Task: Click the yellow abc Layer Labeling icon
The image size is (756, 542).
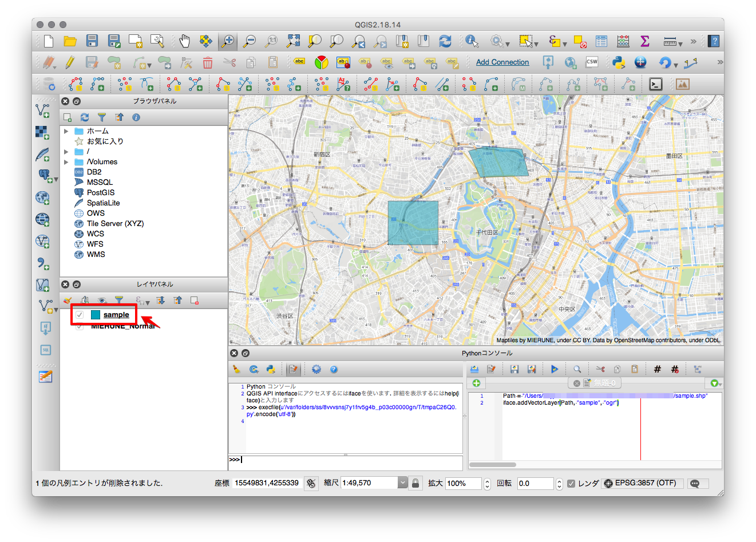Action: pyautogui.click(x=299, y=62)
